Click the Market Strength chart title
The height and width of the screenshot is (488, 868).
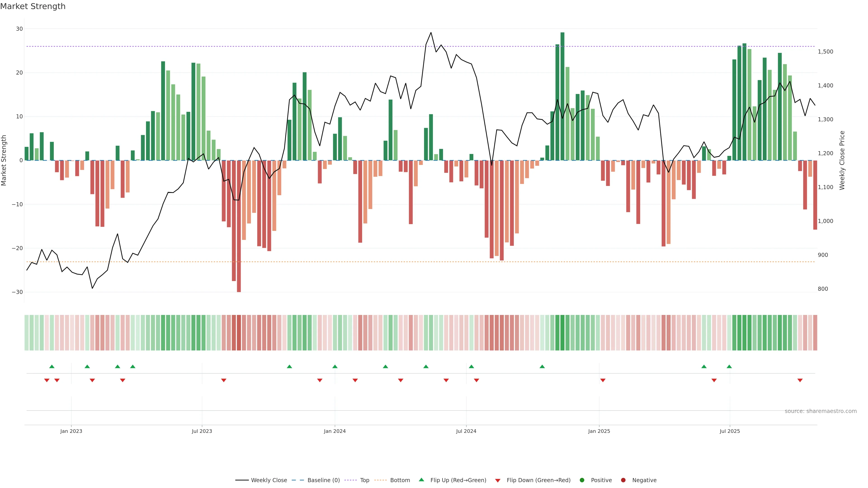[x=33, y=6]
